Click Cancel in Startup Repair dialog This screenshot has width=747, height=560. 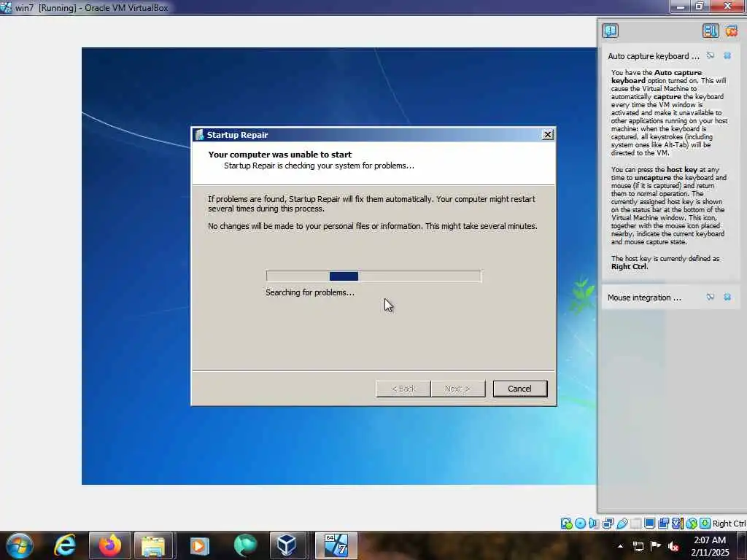(519, 389)
